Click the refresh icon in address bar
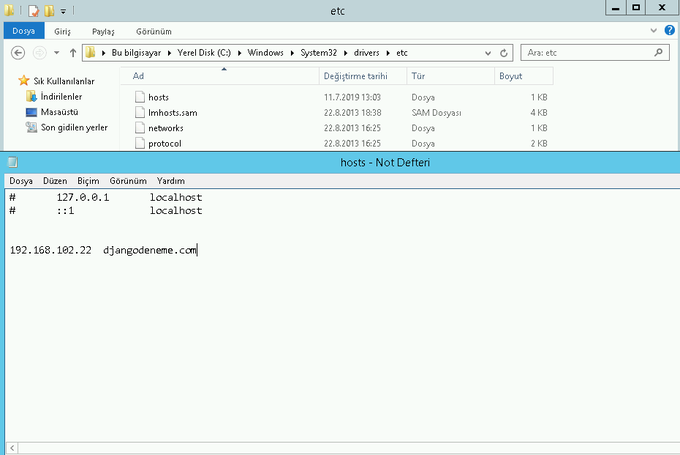The height and width of the screenshot is (455, 680). (503, 53)
